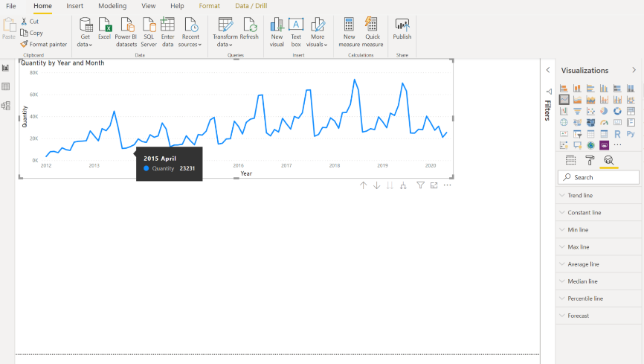The width and height of the screenshot is (644, 364).
Task: Expand the Constant line section
Action: coord(599,213)
